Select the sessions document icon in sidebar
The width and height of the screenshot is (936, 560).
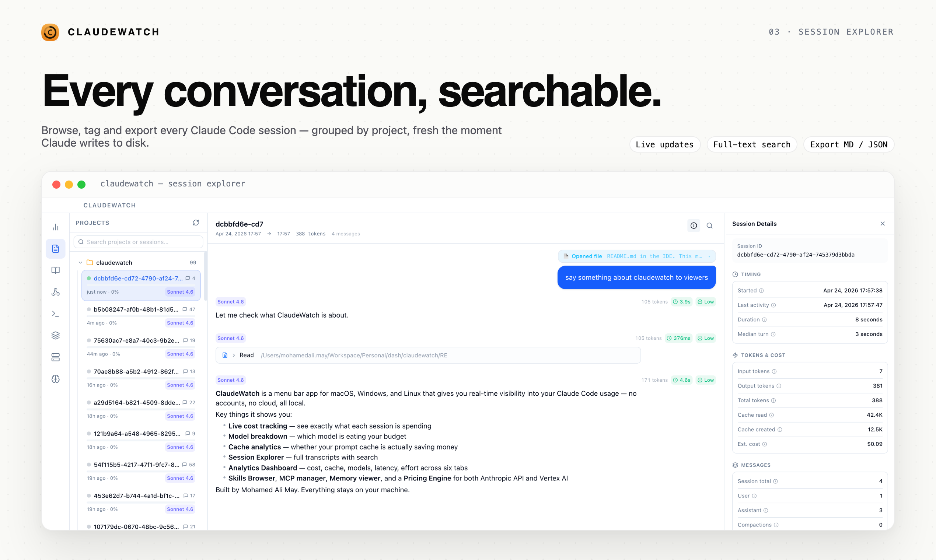(x=56, y=249)
